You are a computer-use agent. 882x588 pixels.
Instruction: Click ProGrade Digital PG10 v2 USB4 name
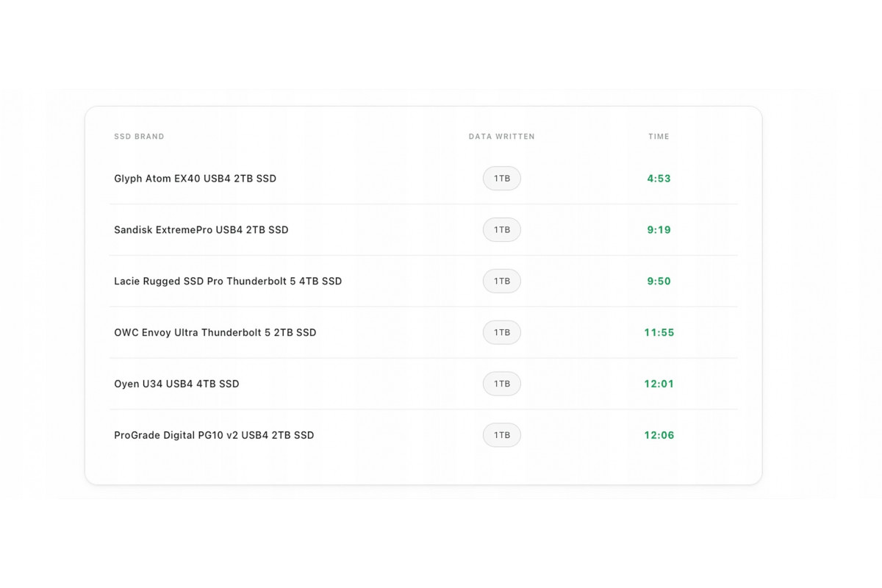click(x=214, y=435)
